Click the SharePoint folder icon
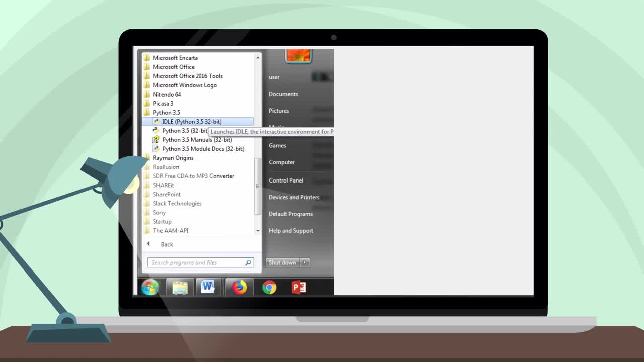This screenshot has height=362, width=644. point(147,194)
